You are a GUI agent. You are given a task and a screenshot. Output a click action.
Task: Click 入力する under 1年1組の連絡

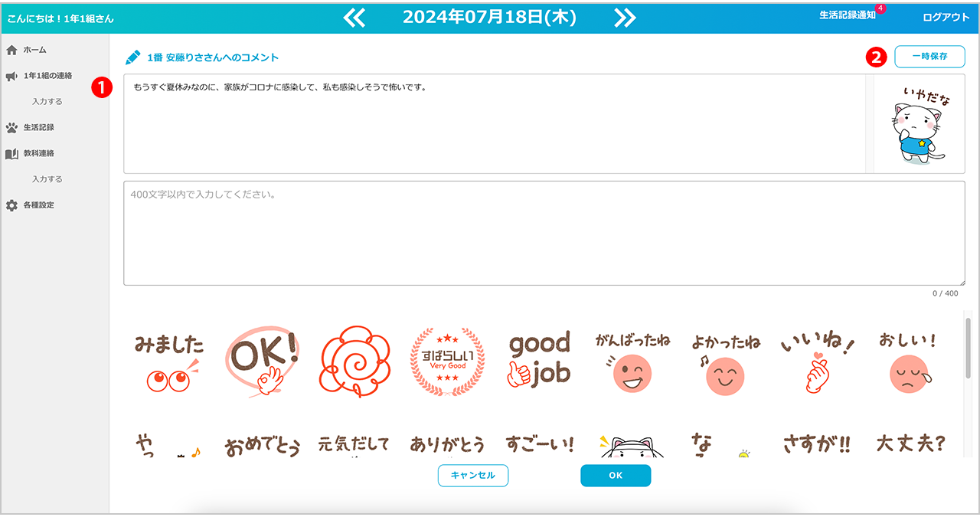(x=47, y=101)
